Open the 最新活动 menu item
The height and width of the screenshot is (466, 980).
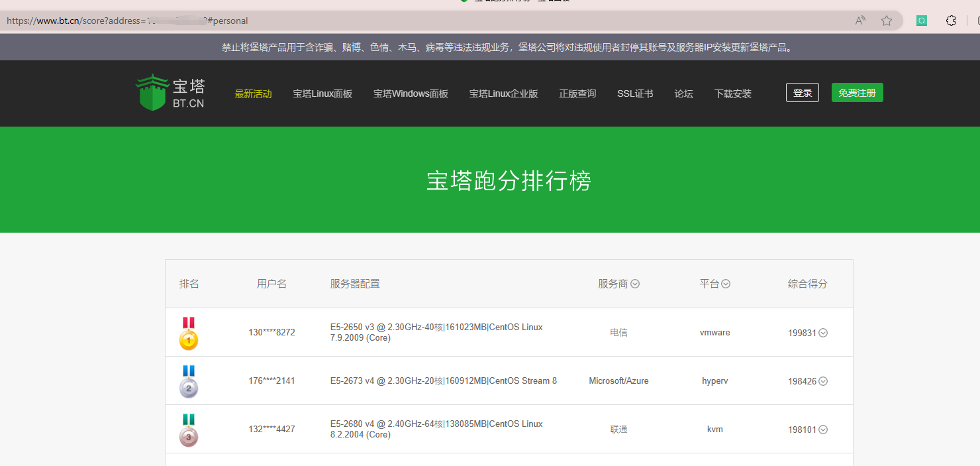(253, 93)
